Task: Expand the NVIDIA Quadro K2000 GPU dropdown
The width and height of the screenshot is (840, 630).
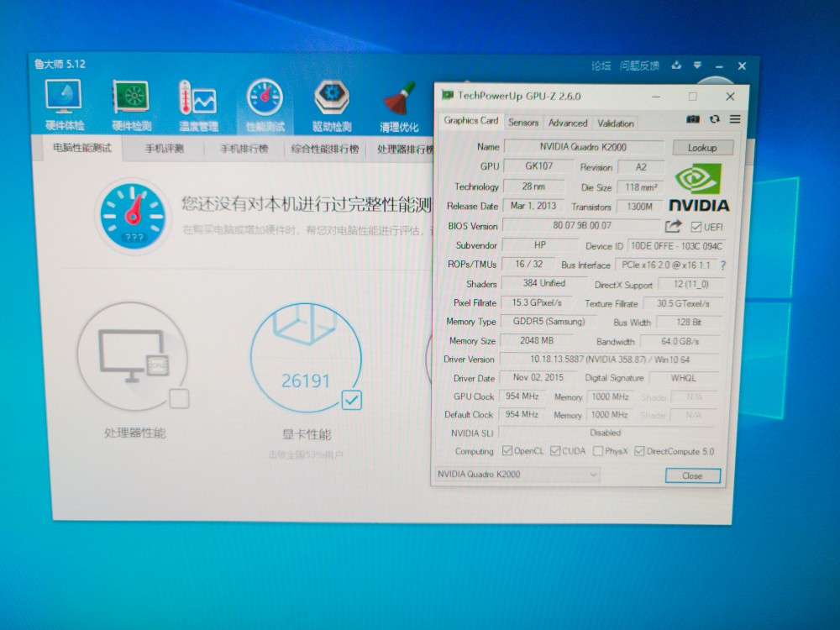Action: 517,474
